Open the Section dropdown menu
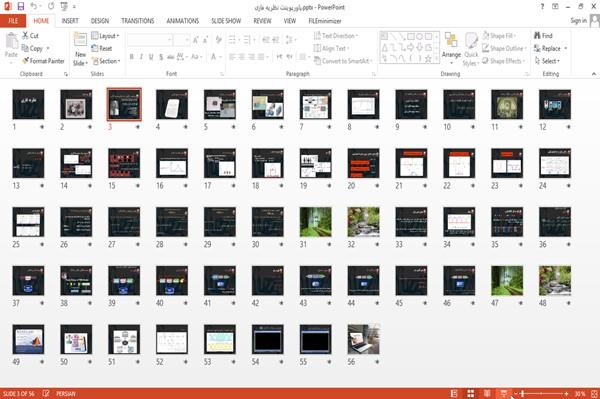Image resolution: width=600 pixels, height=399 pixels. click(106, 61)
